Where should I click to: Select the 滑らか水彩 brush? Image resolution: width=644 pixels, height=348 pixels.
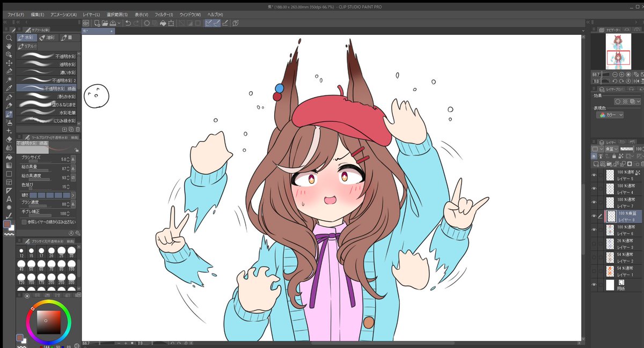[47, 97]
